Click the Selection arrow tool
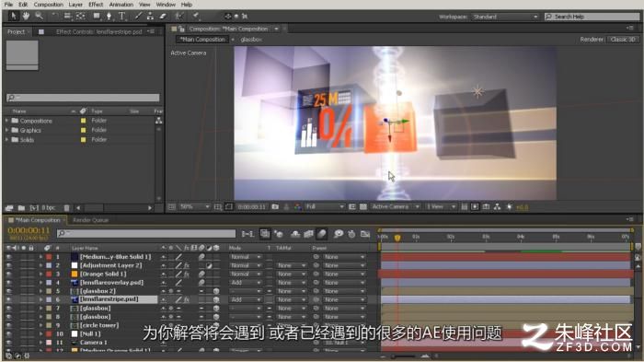The width and height of the screenshot is (644, 362). pos(13,16)
